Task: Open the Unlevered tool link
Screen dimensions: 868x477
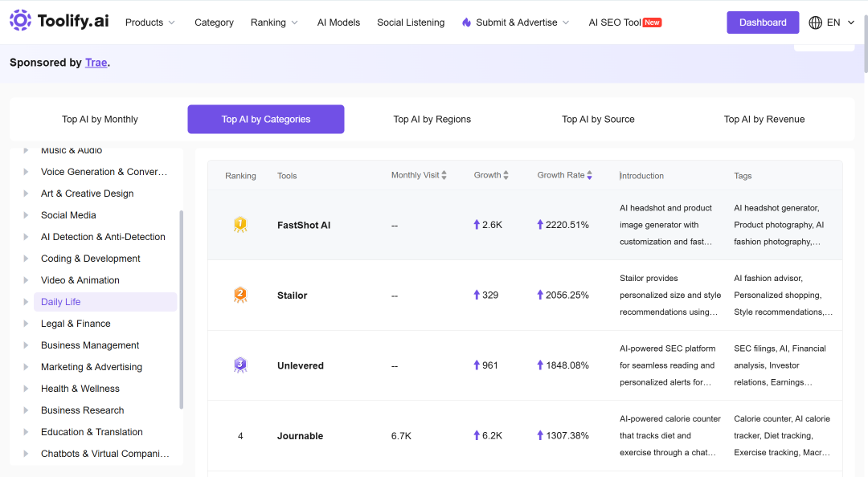Action: pyautogui.click(x=301, y=365)
